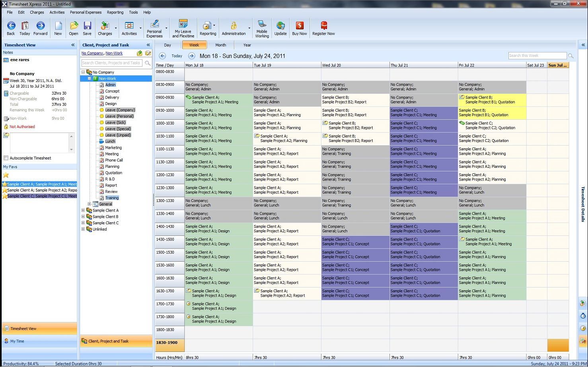Enable the Autocomplete Timesheet checkbox
The width and height of the screenshot is (588, 367).
point(6,158)
